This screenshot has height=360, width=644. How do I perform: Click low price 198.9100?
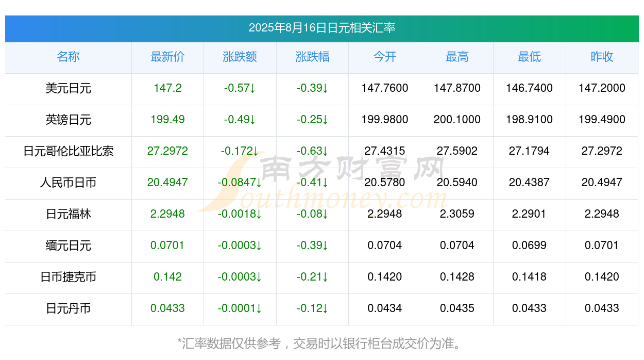point(530,120)
